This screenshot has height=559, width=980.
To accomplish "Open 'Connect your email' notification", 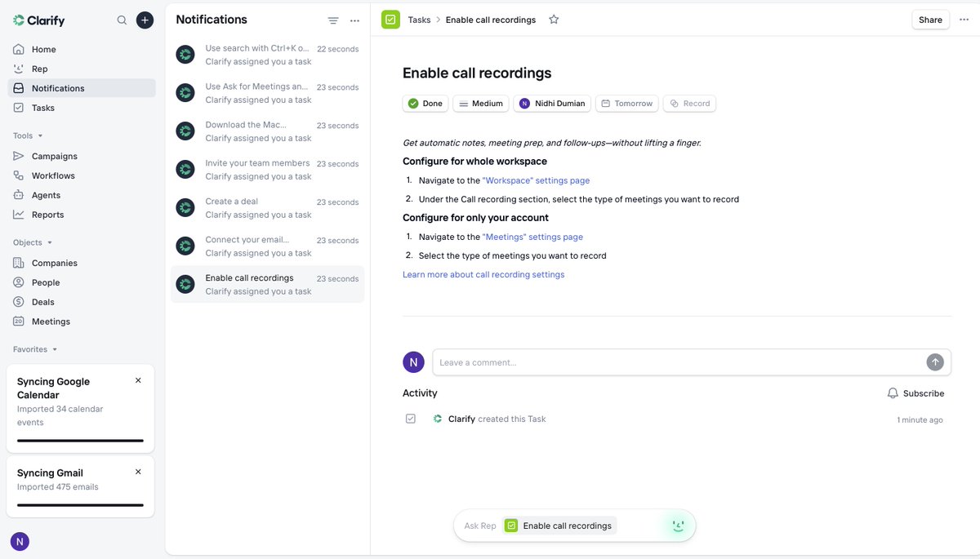I will [268, 246].
